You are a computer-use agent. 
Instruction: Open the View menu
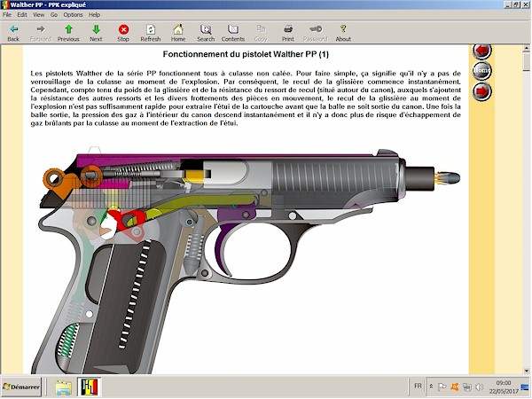pyautogui.click(x=38, y=14)
